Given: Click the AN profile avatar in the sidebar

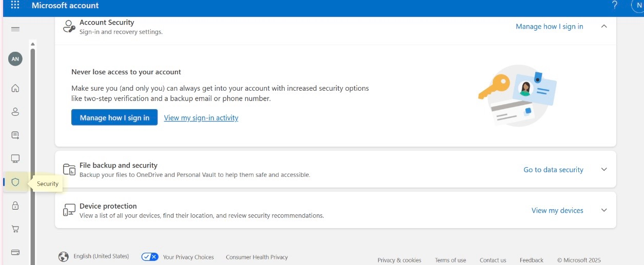Looking at the screenshot, I should (x=15, y=59).
